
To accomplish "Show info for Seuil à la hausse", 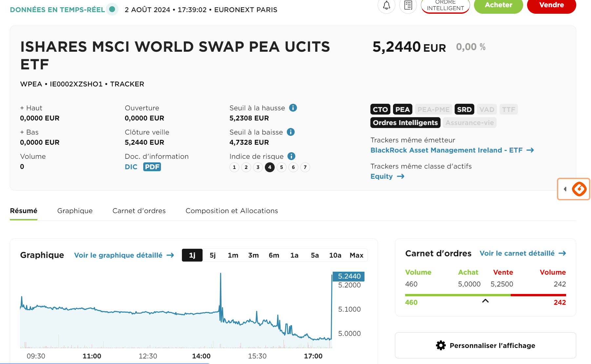I will [293, 108].
